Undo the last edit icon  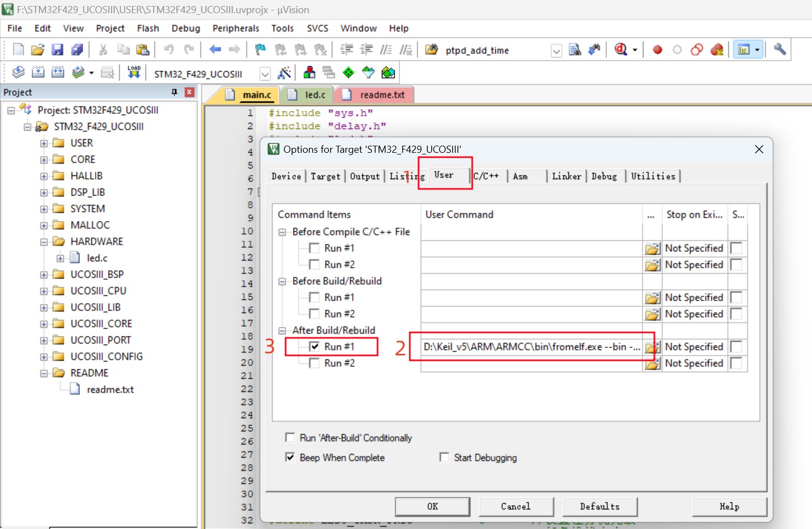point(169,50)
